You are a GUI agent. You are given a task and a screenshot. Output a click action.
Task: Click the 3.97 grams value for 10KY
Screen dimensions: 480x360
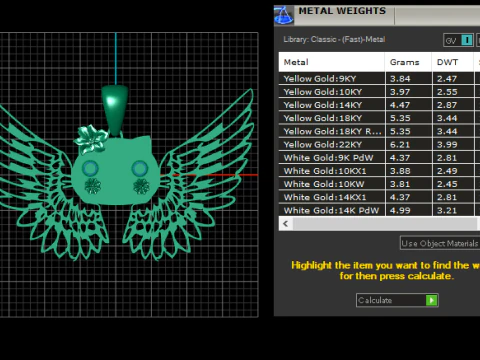click(400, 92)
